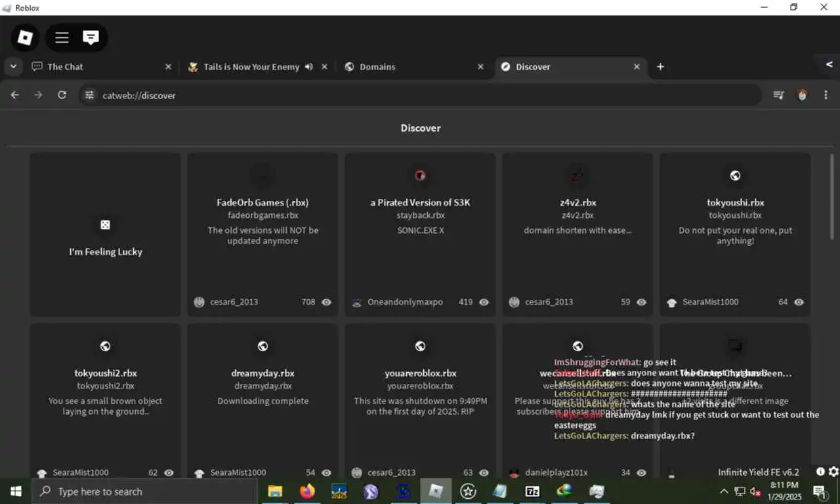Click the Type here to search box
Screen dimensions: 840x504
point(144,491)
